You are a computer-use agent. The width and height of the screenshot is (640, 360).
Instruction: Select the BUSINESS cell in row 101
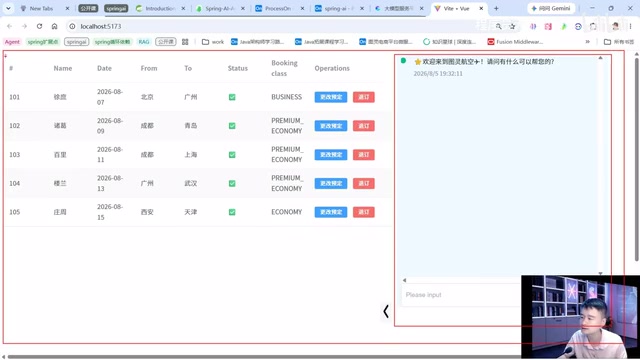pos(287,97)
